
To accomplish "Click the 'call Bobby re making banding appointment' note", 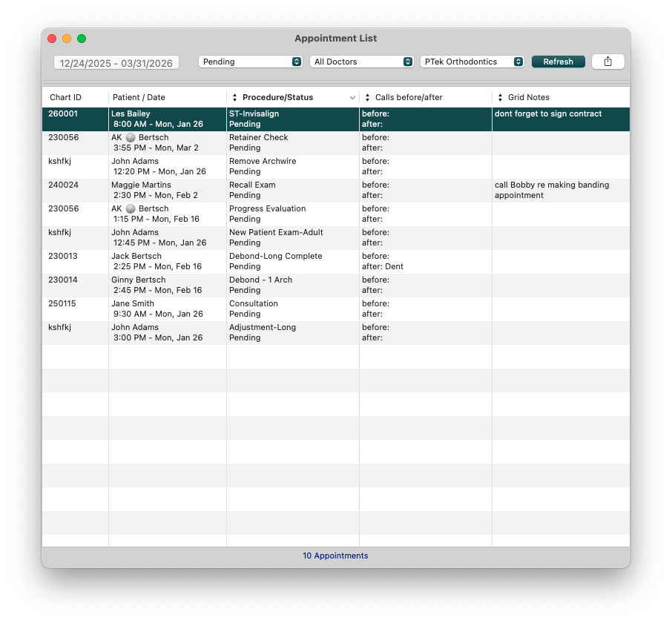I will point(552,190).
